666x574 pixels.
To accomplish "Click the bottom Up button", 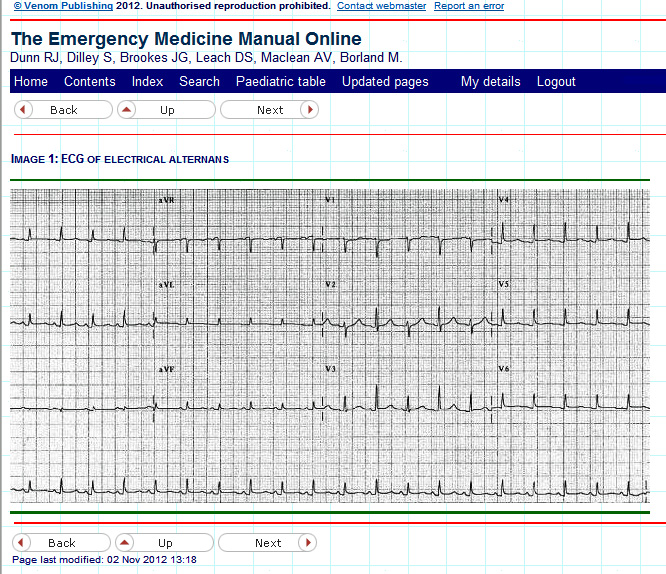I will tap(164, 543).
